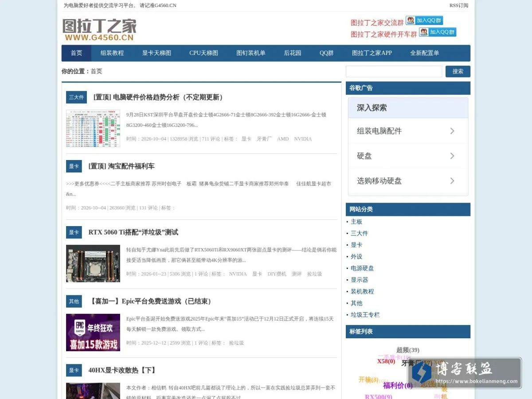The image size is (532, 399).
Task: Open the QQ群 navigation item
Action: tap(327, 53)
